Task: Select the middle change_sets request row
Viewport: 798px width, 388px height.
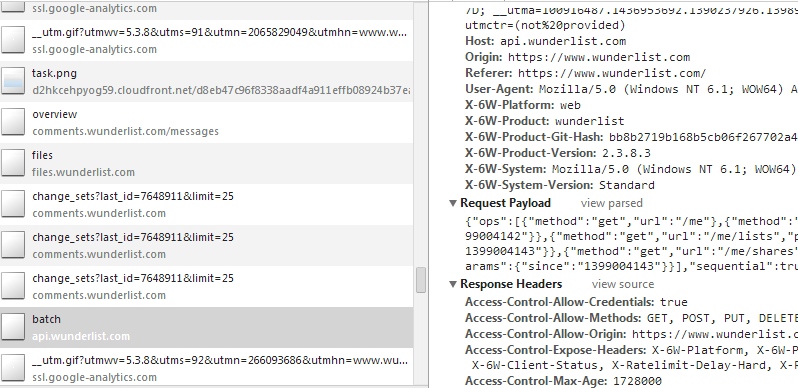Action: (207, 245)
